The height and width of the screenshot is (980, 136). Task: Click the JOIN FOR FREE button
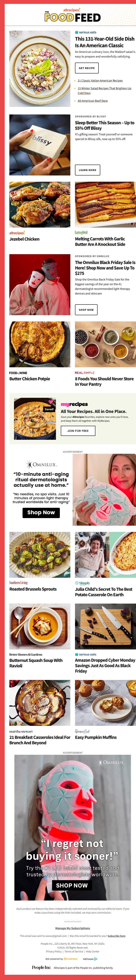click(78, 431)
